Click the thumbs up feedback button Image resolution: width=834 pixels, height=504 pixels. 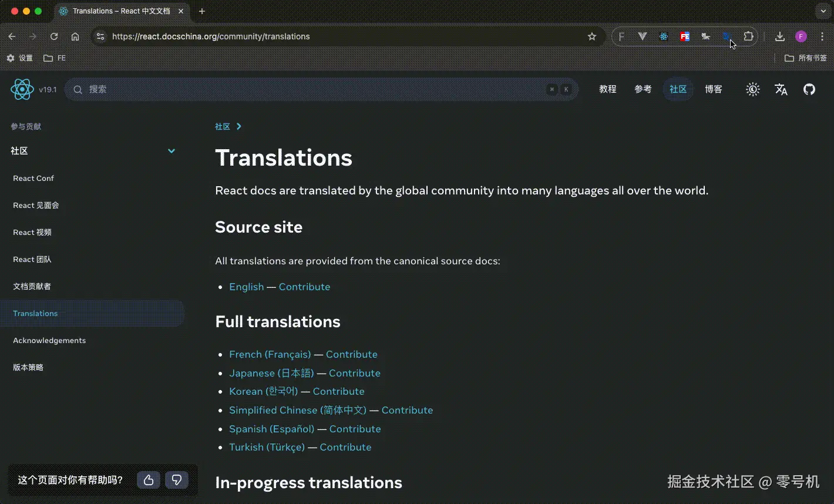[x=149, y=480]
